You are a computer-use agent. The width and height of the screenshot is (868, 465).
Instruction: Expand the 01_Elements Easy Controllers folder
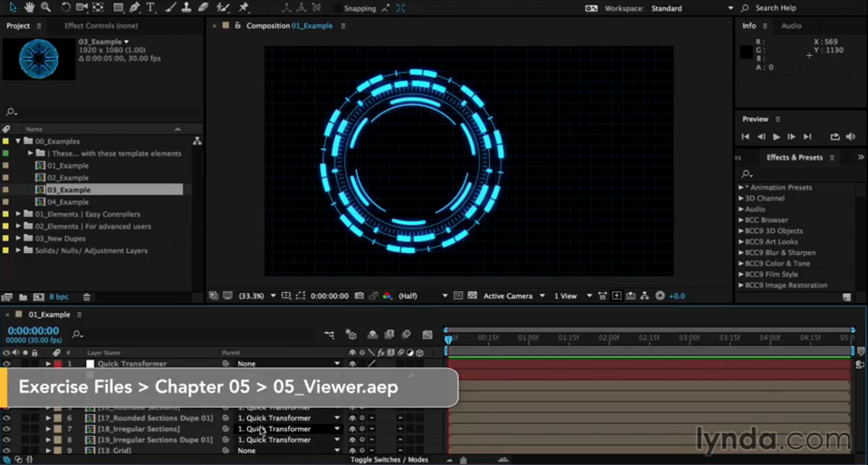click(x=18, y=214)
